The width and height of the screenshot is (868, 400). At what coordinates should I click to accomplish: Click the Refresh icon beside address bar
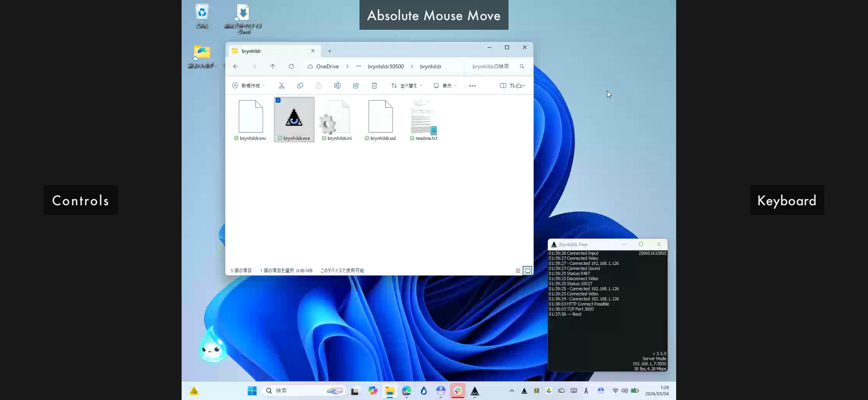pyautogui.click(x=291, y=66)
